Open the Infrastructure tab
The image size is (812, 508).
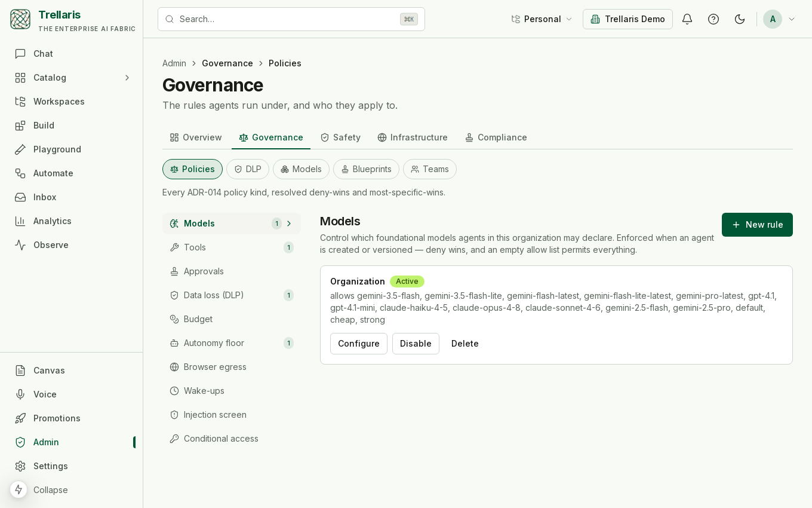413,137
